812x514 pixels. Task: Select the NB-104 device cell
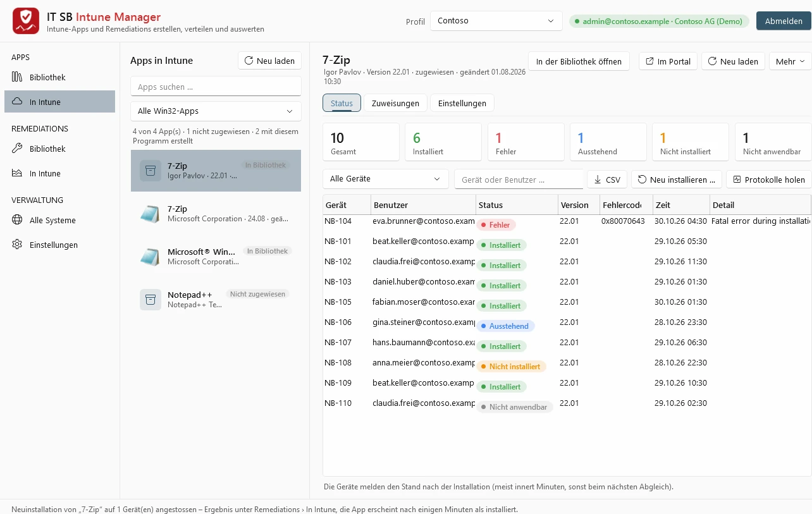pyautogui.click(x=347, y=221)
